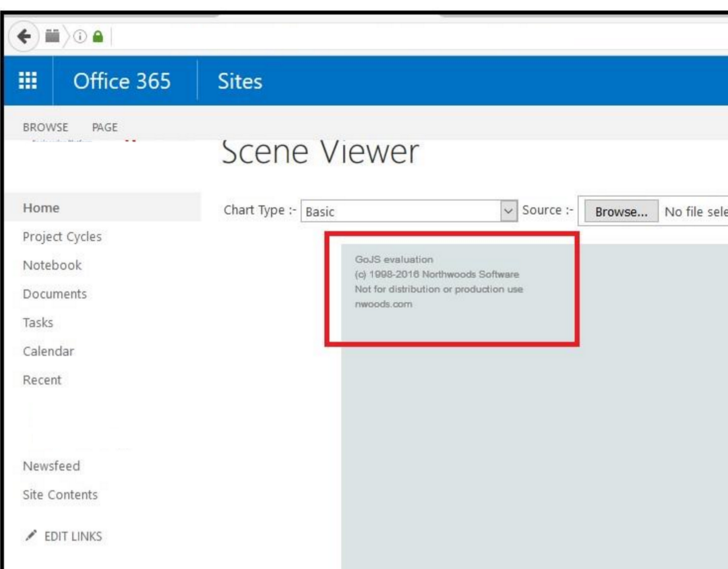Open the Chart Type dropdown arrow
Screen dimensions: 728x569
tap(508, 211)
